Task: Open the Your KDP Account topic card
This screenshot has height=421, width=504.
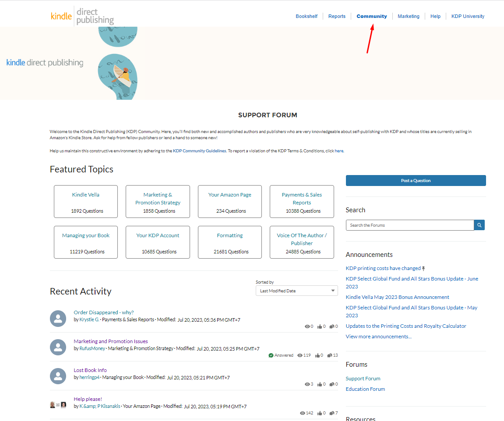Action: [x=158, y=242]
